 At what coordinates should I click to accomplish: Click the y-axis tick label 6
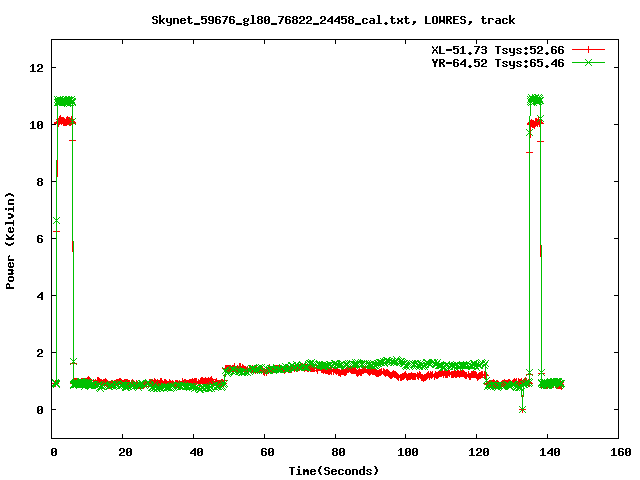[x=40, y=239]
